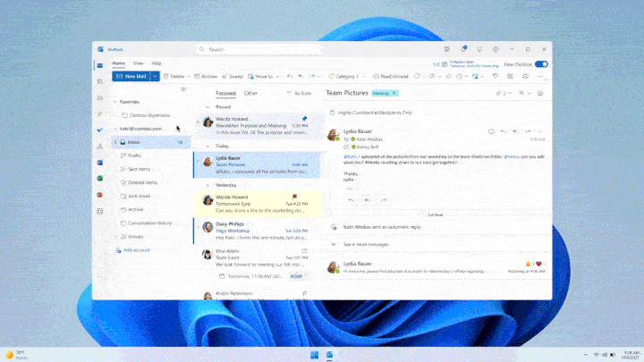The width and height of the screenshot is (644, 362).
Task: Collapse the Pinned messages group
Action: tap(208, 107)
